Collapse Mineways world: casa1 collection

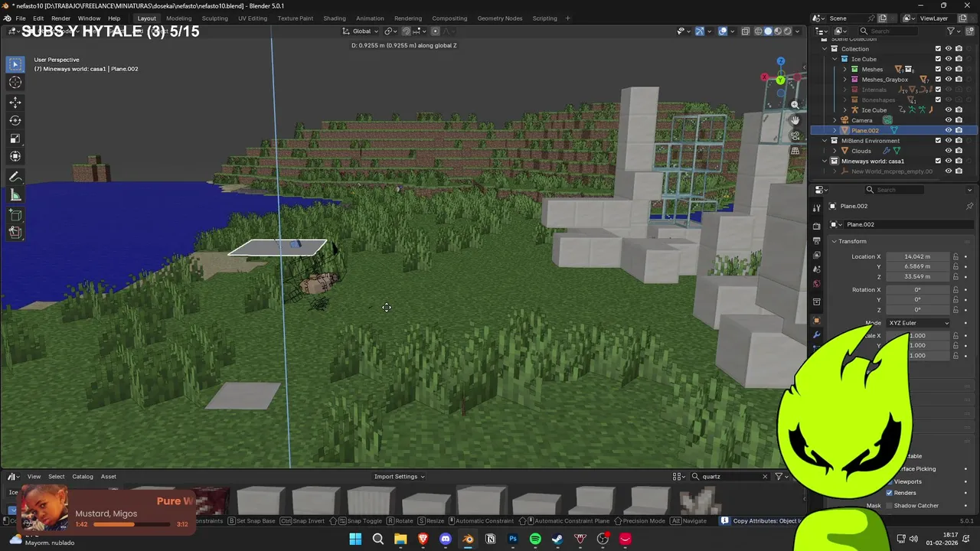pyautogui.click(x=825, y=161)
